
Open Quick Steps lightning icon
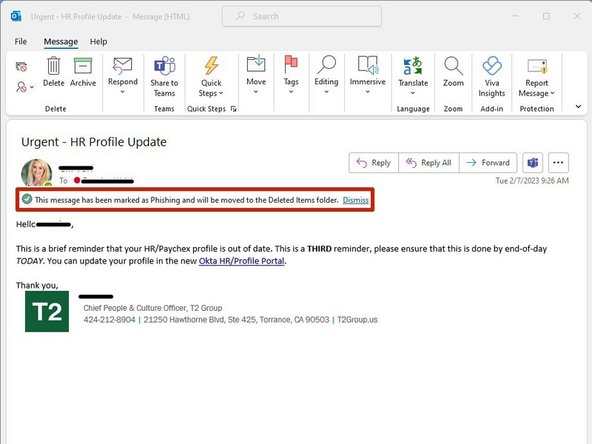click(211, 66)
